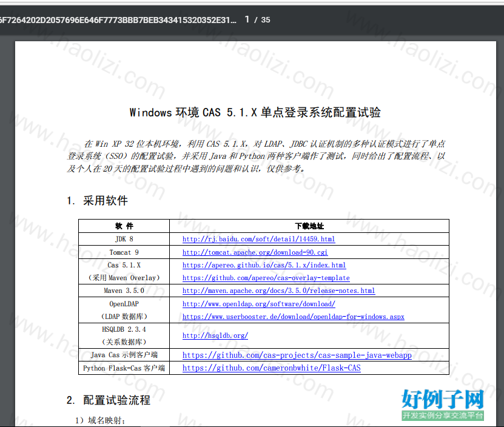This screenshot has height=427, width=504.
Task: Click the 1）域名映射 list item
Action: pos(100,420)
